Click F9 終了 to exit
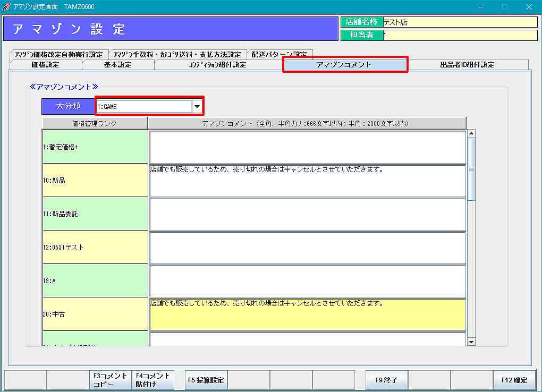The image size is (542, 392). pos(386,380)
